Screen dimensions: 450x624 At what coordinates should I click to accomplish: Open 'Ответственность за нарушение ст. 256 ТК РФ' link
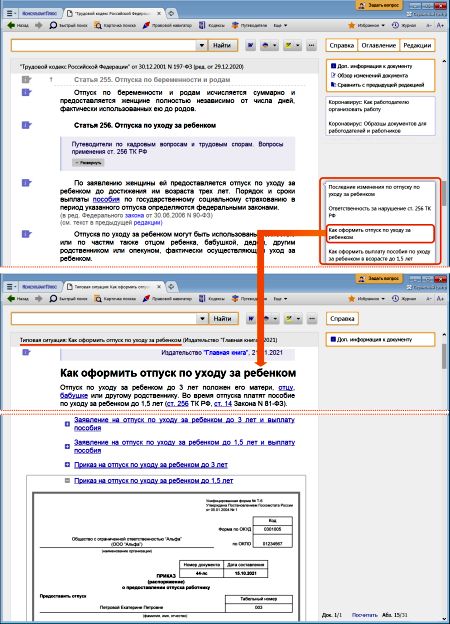point(380,212)
